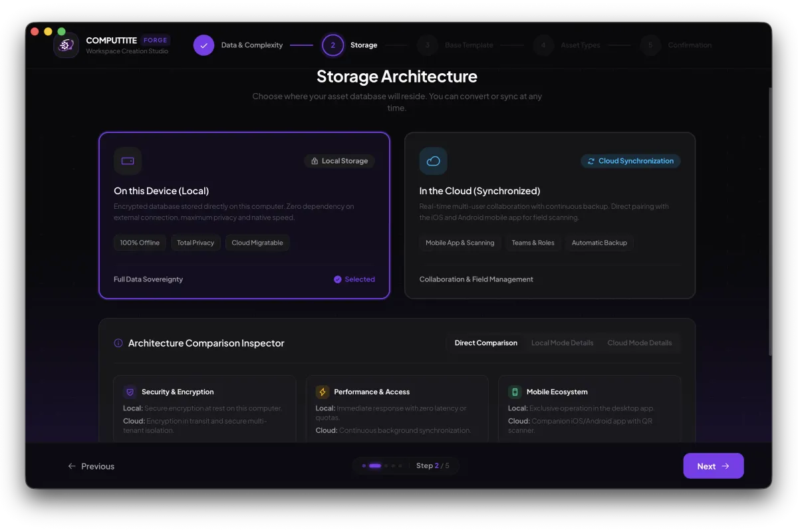This screenshot has height=532, width=798.
Task: Click the Step 2 / 5 indicator text
Action: click(432, 466)
